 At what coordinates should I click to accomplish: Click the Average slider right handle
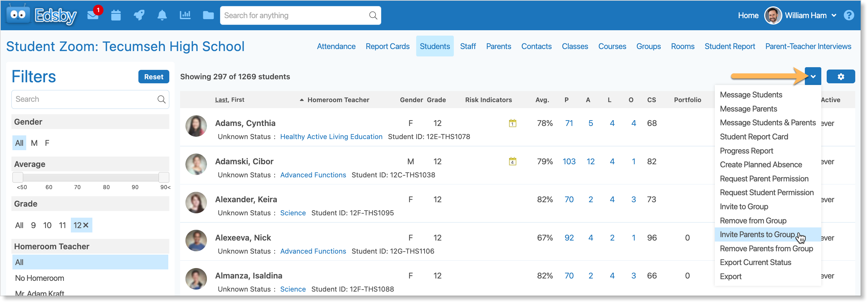pyautogui.click(x=164, y=177)
